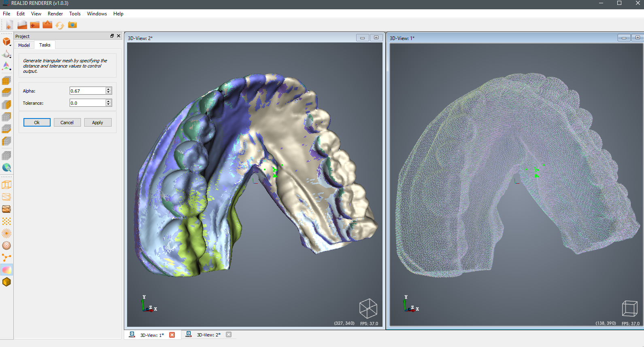Viewport: 644px width, 347px height.
Task: Select the bottom face view cube icon
Action: [6, 129]
